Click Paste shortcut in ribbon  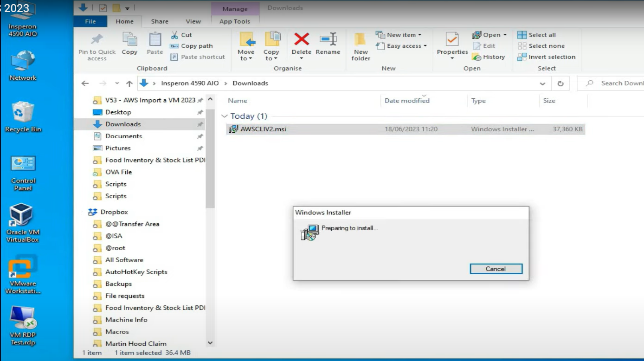coord(198,57)
